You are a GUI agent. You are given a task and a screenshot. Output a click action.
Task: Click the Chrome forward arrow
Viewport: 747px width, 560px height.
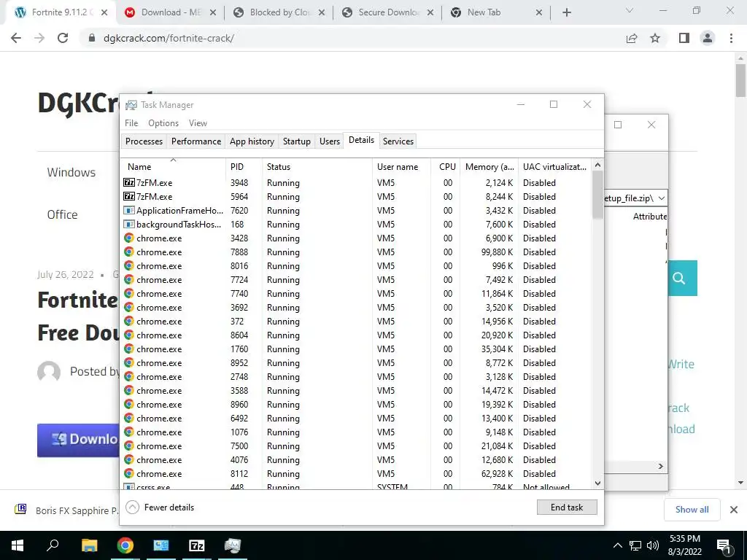click(x=39, y=38)
